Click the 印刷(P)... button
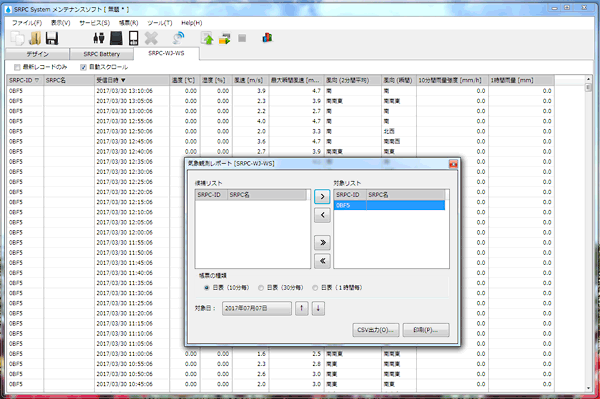This screenshot has height=399, width=600. pos(426,330)
